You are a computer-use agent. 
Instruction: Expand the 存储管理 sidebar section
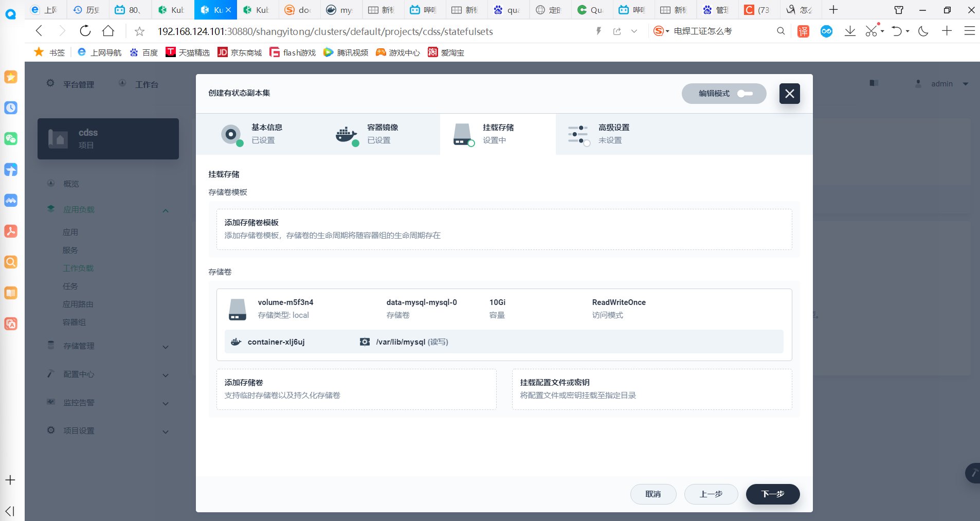point(108,346)
